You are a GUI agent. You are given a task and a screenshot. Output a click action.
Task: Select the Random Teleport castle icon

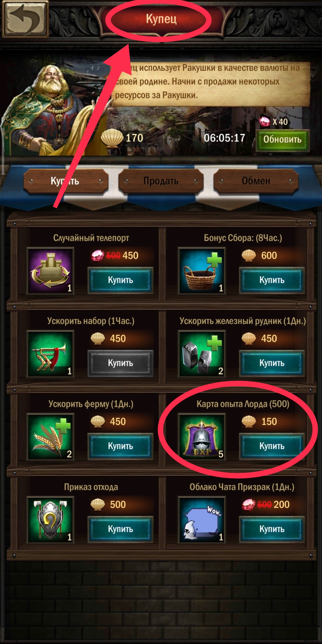[x=50, y=271]
